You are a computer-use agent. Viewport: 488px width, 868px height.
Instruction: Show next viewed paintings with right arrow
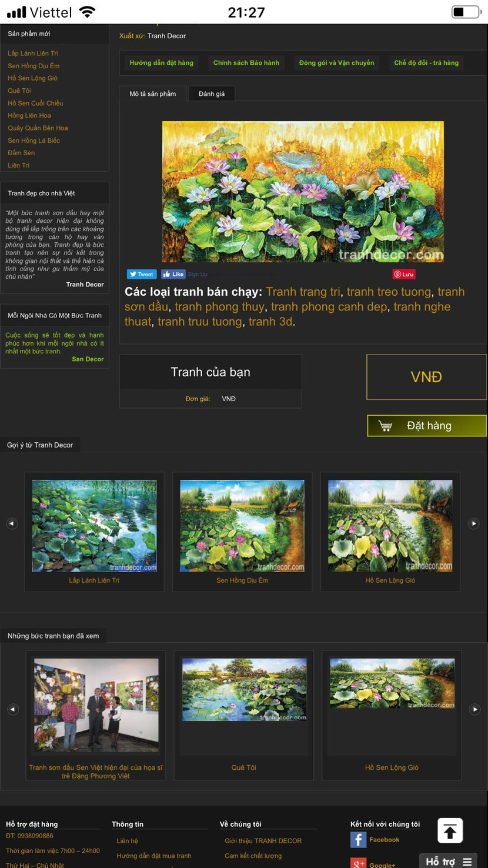pyautogui.click(x=474, y=709)
